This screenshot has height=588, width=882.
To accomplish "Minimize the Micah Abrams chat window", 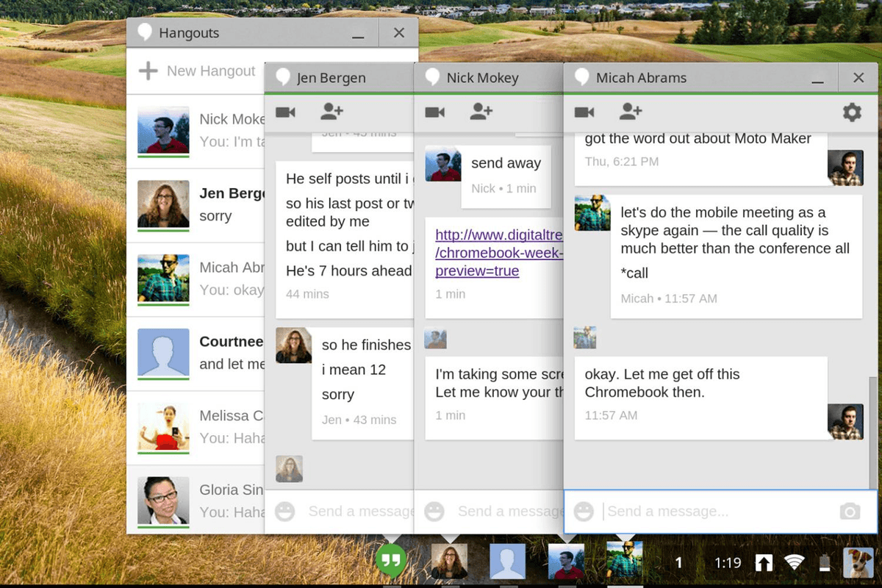I will tap(818, 79).
